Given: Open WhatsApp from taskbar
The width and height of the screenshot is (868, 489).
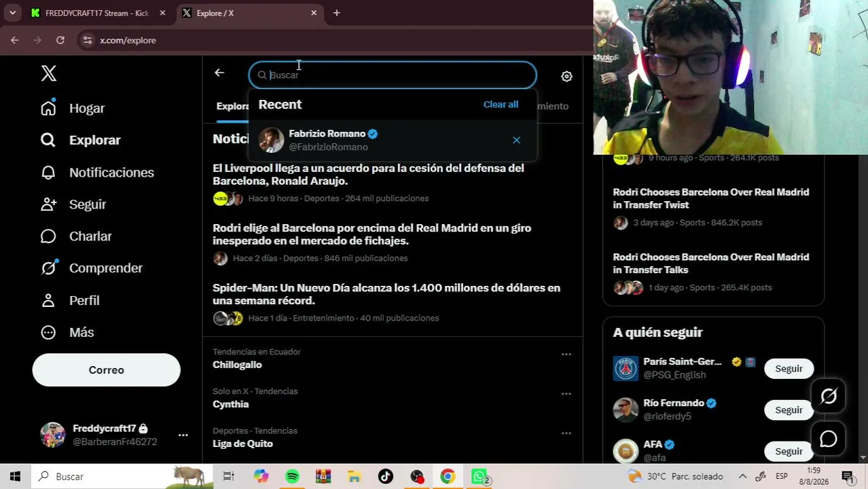Looking at the screenshot, I should [480, 477].
